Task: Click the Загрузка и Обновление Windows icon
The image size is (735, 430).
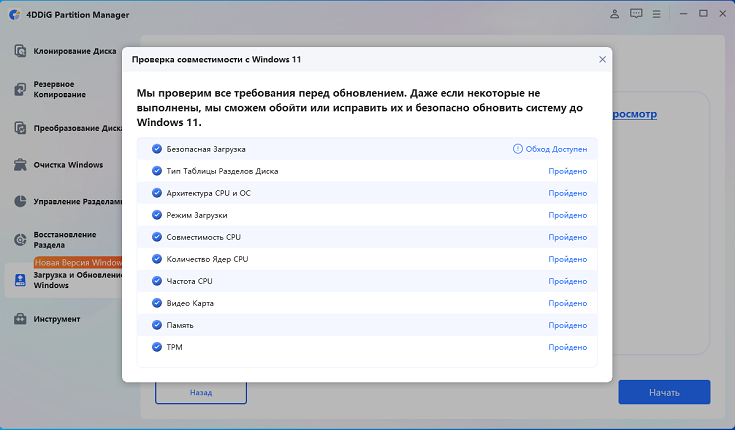Action: (20, 280)
